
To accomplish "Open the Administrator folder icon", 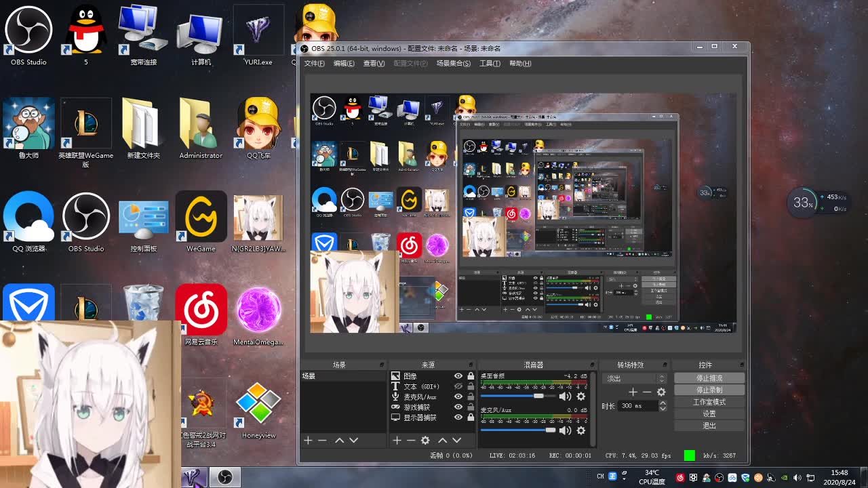I will (201, 129).
